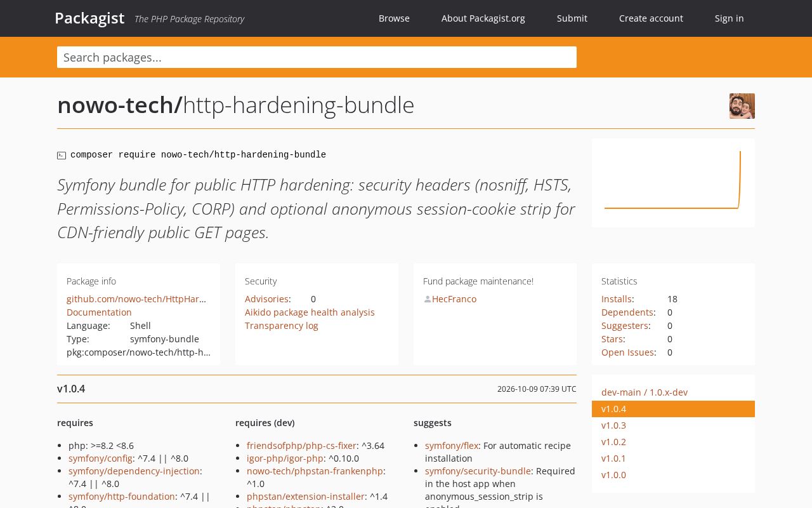
Task: Open the maintainer avatar thumbnail
Action: [742, 106]
